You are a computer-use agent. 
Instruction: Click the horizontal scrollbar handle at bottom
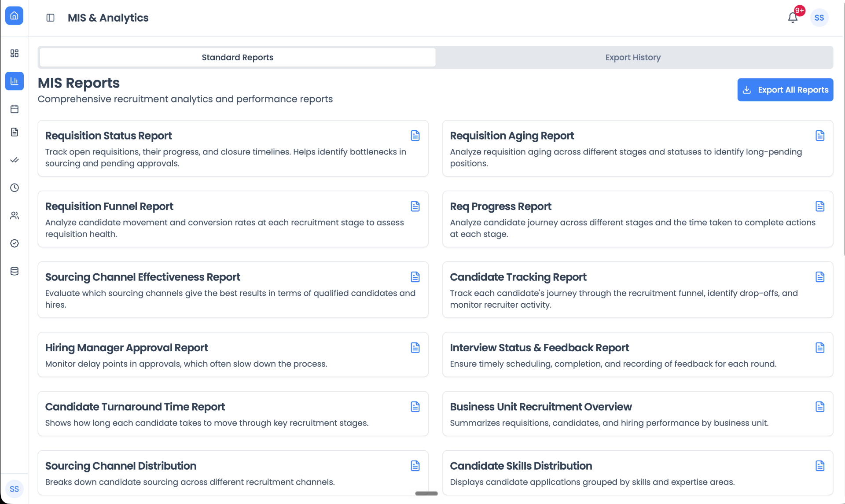[x=426, y=493]
